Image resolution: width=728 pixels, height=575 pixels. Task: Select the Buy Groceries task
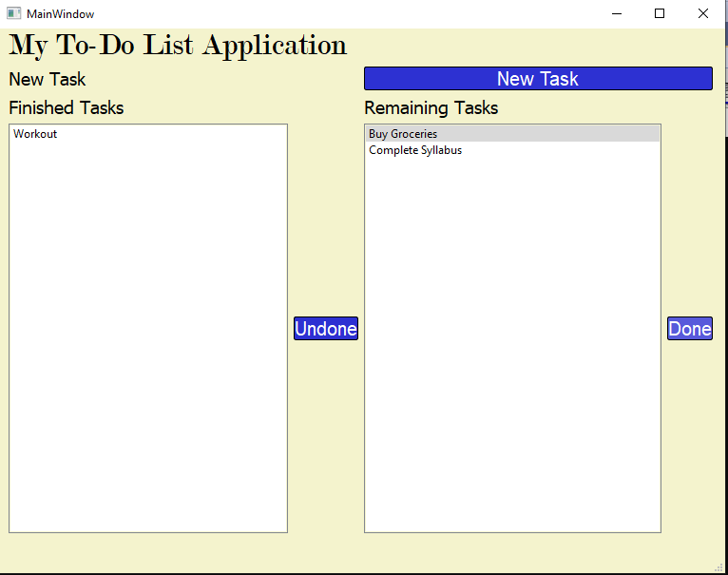click(x=512, y=134)
